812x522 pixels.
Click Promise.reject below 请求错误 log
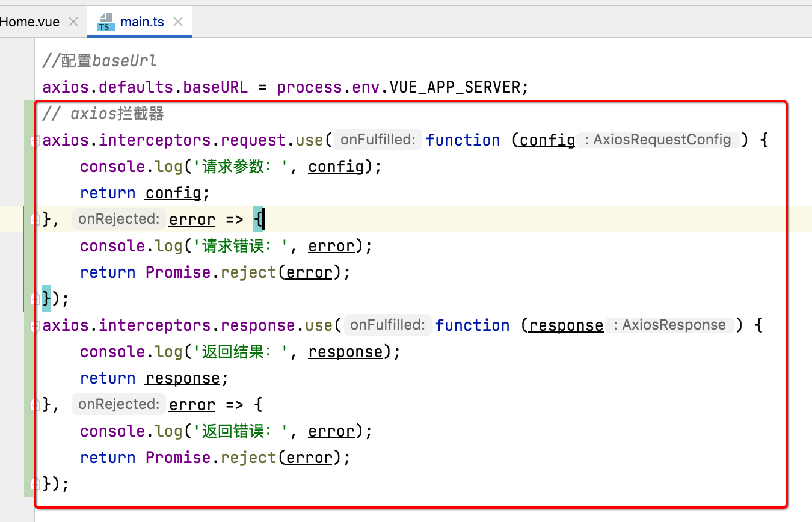point(211,272)
